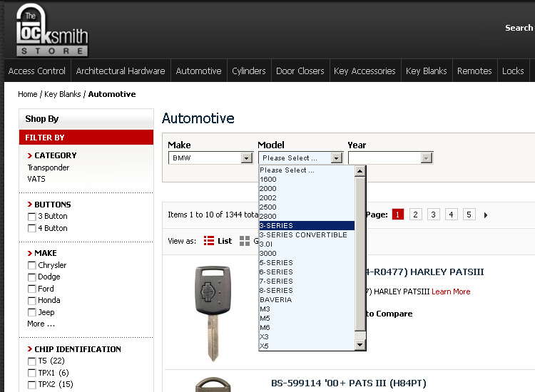The image size is (535, 392).
Task: Open the Make dropdown showing BMW
Action: coord(211,158)
